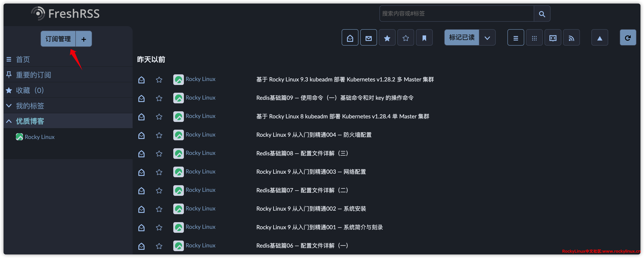644x258 pixels.
Task: Open the Kubernetes v1.28.2 多 Master article
Action: click(x=345, y=80)
